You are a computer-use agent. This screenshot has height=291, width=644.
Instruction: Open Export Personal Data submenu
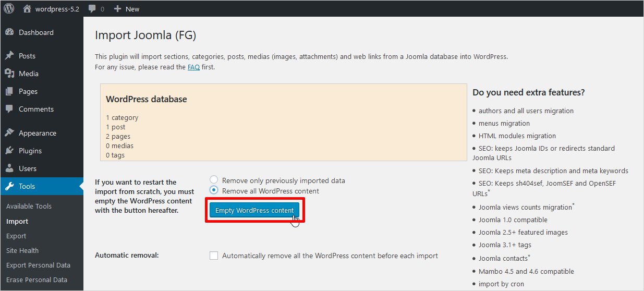38,265
